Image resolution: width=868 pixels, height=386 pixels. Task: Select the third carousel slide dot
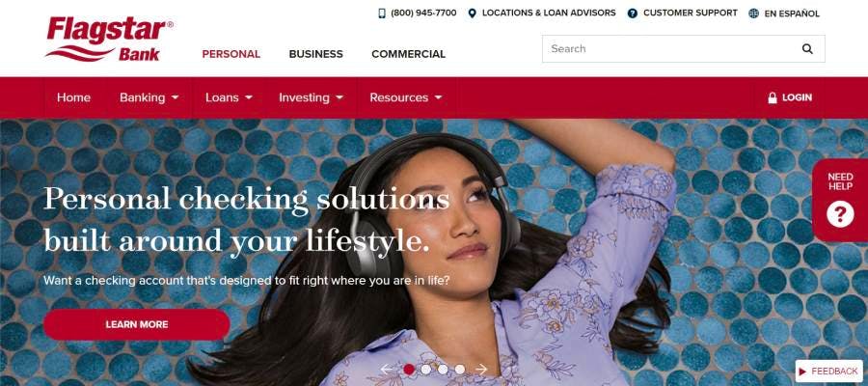[443, 370]
